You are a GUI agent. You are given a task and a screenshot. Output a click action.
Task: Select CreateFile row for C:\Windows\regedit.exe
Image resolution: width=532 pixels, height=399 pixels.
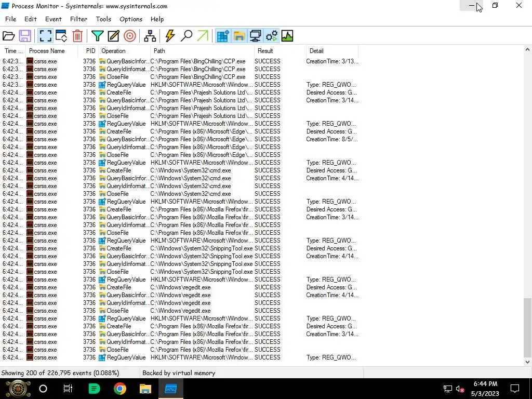[x=180, y=288]
